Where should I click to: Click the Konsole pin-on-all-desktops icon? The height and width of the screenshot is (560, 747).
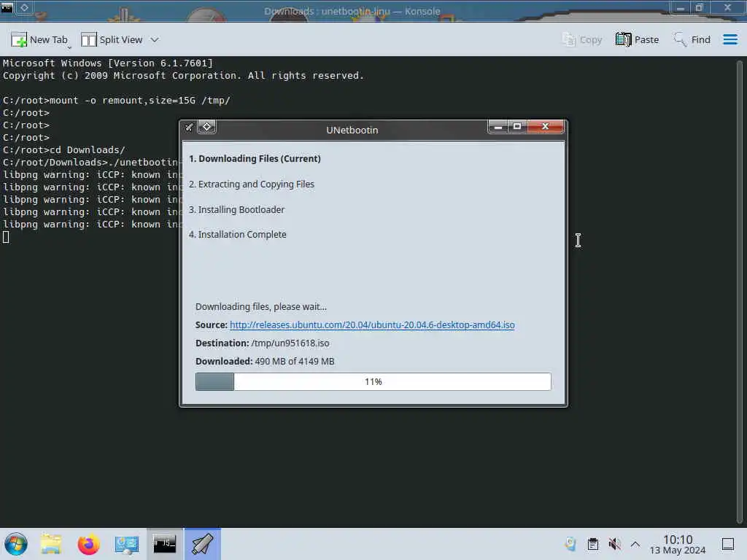(x=24, y=7)
